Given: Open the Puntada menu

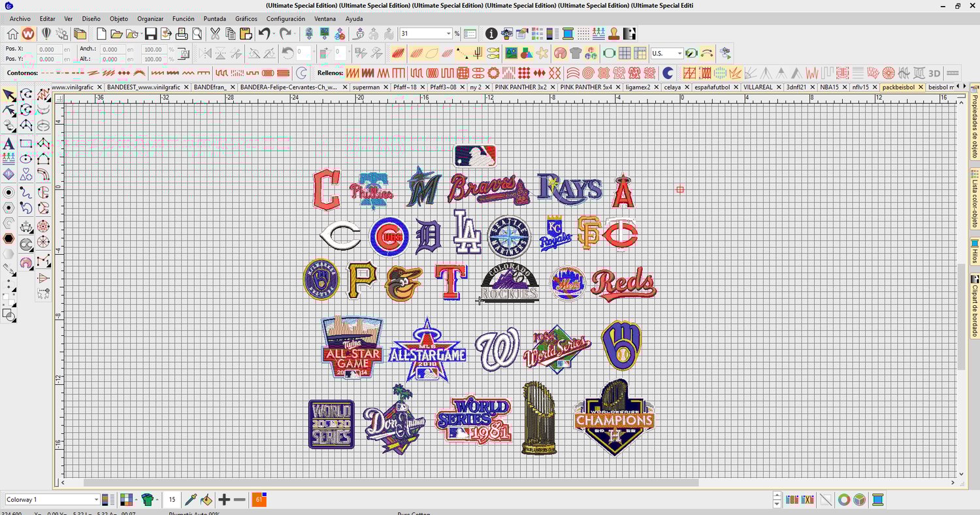Looking at the screenshot, I should 215,19.
